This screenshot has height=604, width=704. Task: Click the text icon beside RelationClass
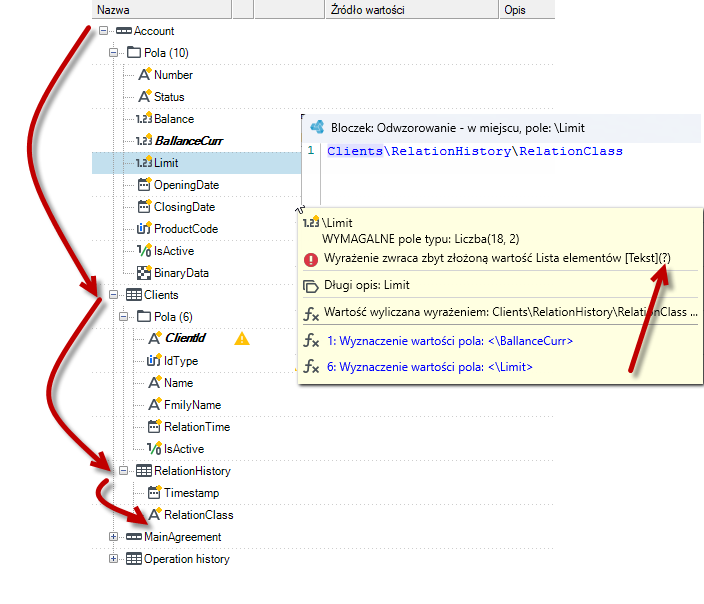[x=154, y=514]
